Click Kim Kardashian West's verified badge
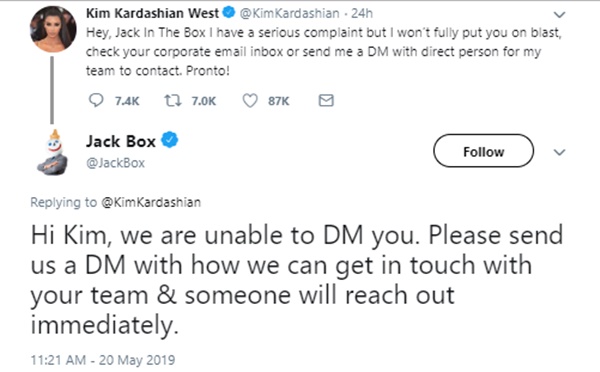 (229, 13)
